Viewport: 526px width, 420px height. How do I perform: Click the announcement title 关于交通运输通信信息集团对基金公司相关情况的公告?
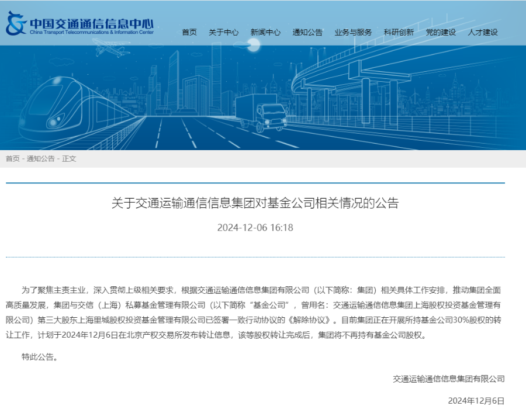click(255, 203)
